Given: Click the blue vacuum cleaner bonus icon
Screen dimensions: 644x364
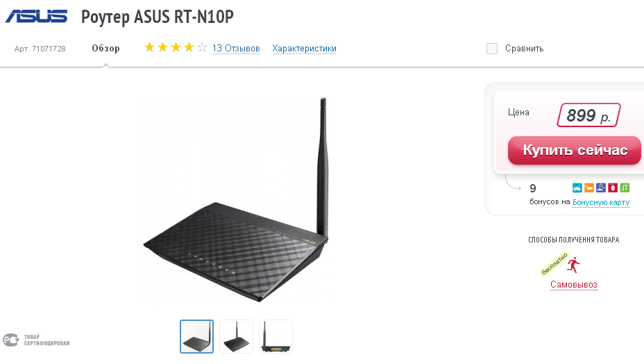Looking at the screenshot, I should [x=601, y=188].
